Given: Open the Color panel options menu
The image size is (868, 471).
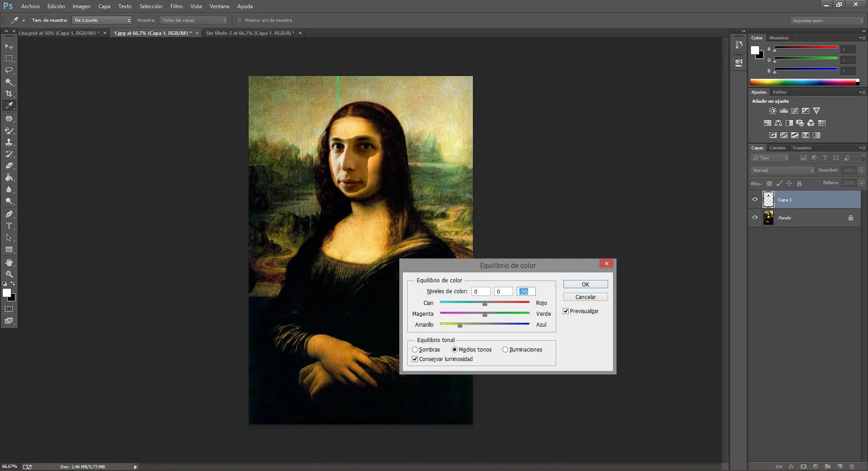Looking at the screenshot, I should [x=862, y=38].
